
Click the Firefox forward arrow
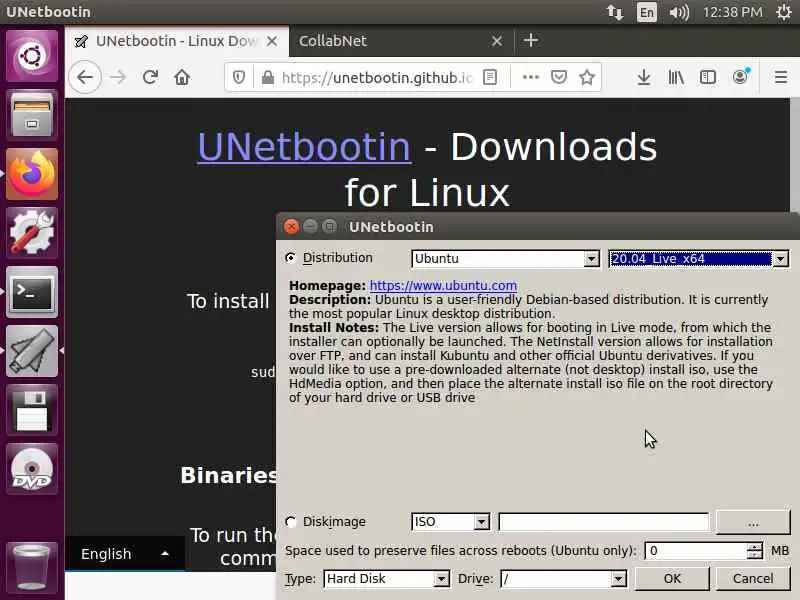click(118, 78)
